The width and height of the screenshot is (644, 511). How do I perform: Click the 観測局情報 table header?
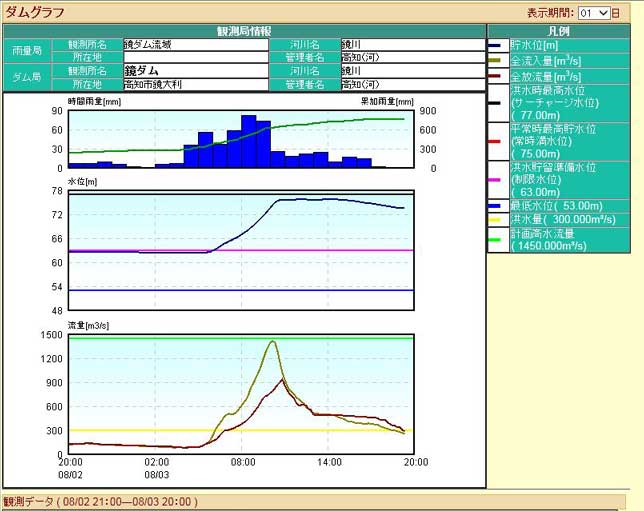tap(244, 31)
